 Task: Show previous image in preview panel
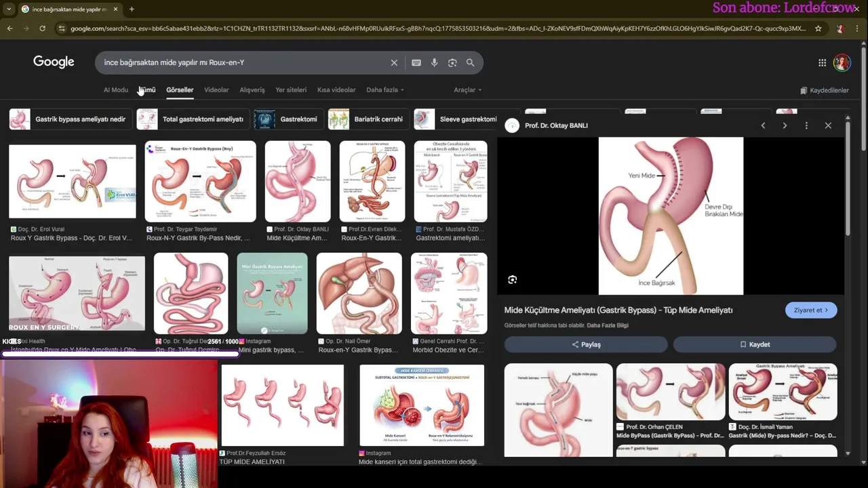[x=763, y=125]
